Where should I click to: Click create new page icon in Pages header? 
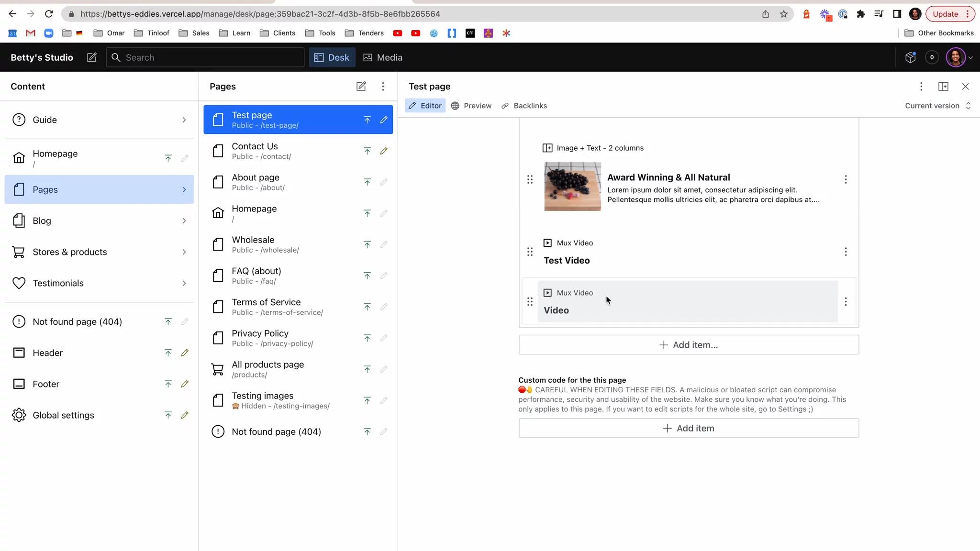[361, 86]
